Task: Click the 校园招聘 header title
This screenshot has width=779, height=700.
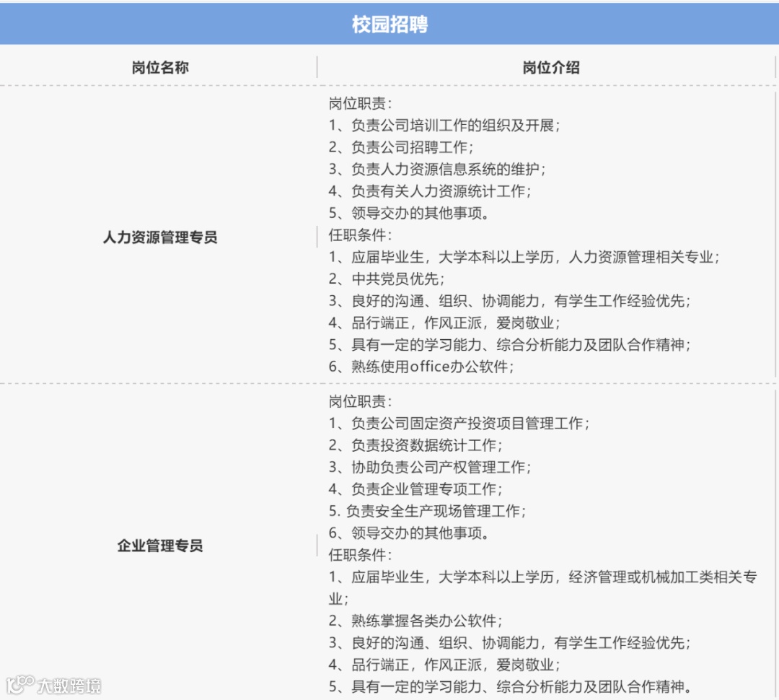Action: tap(389, 25)
